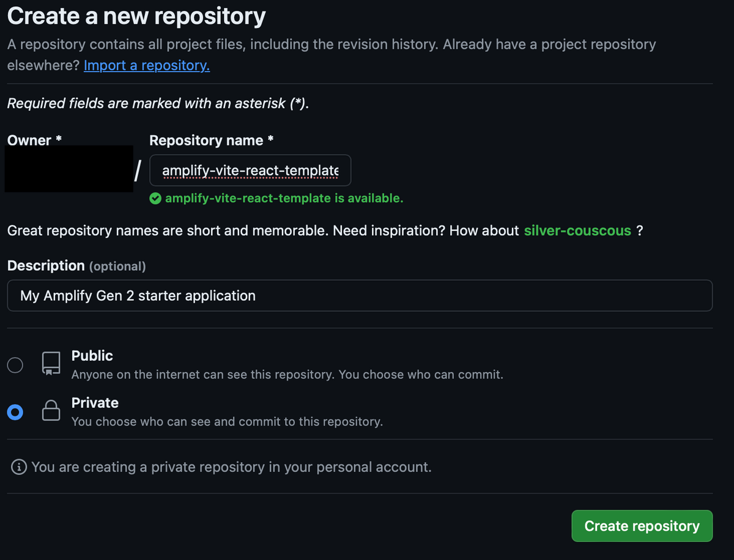Click the info icon beside personal account note
The height and width of the screenshot is (560, 734).
click(20, 467)
